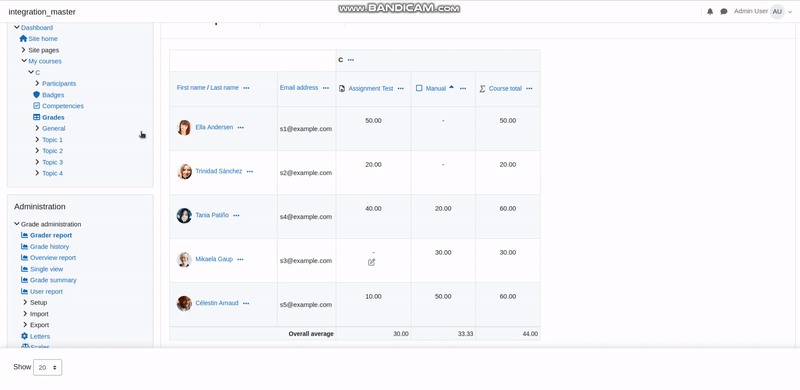Open Trinidad Sánchez's profile link
Screen dimensions: 800x390
click(219, 171)
